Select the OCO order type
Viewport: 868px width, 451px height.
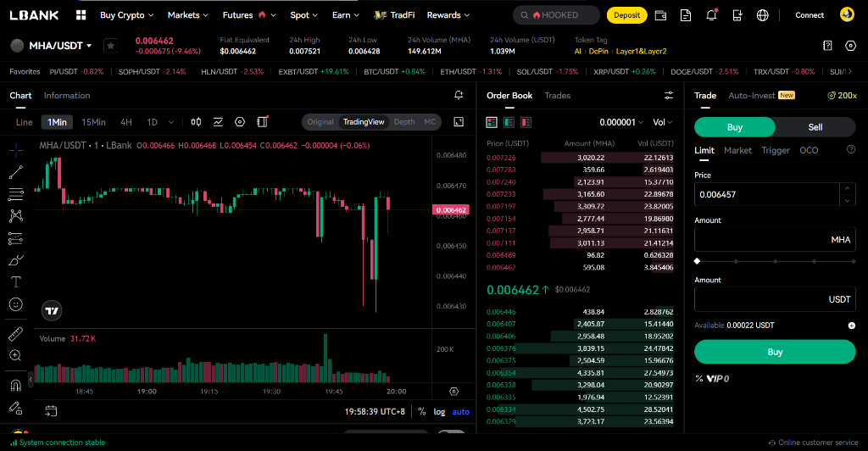tap(809, 150)
